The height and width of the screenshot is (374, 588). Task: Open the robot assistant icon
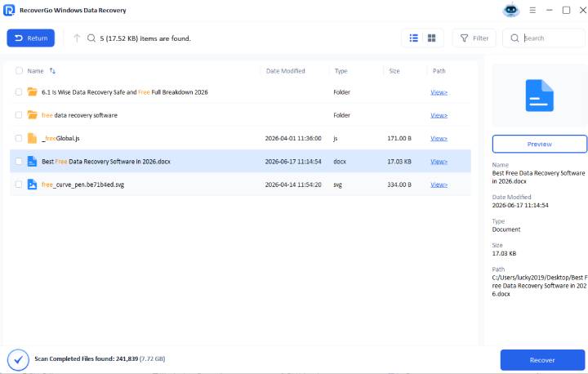point(510,10)
